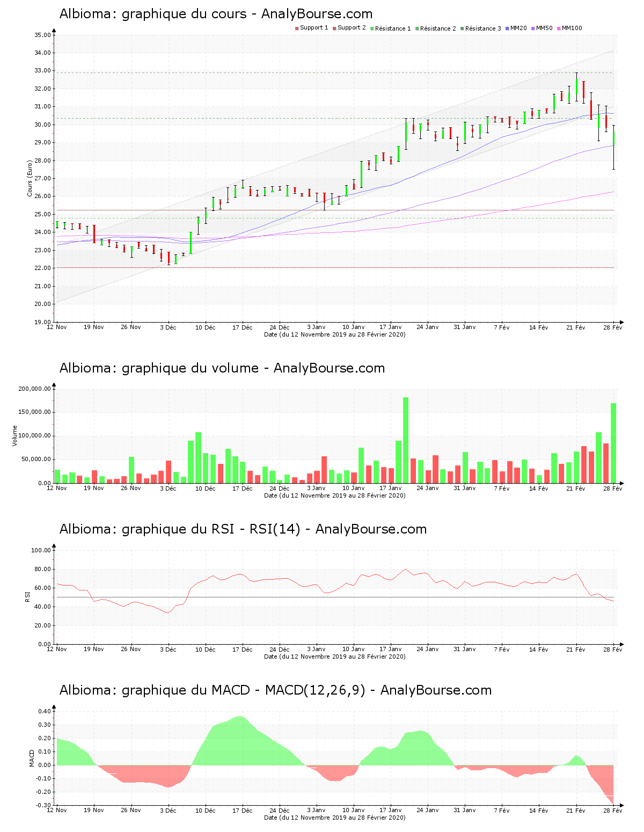Click '10 Déc' date under the price chart
The height and width of the screenshot is (832, 644).
(205, 327)
